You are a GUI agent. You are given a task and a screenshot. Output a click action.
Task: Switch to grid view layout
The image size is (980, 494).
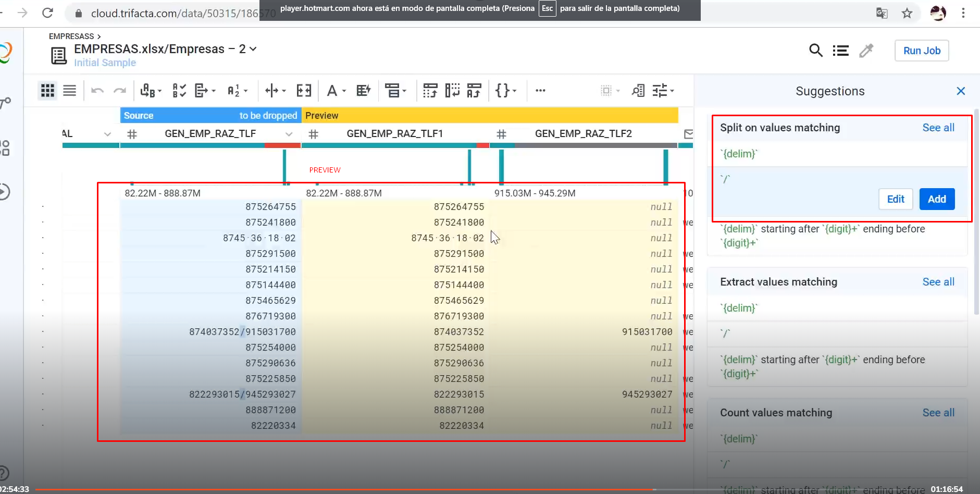47,90
